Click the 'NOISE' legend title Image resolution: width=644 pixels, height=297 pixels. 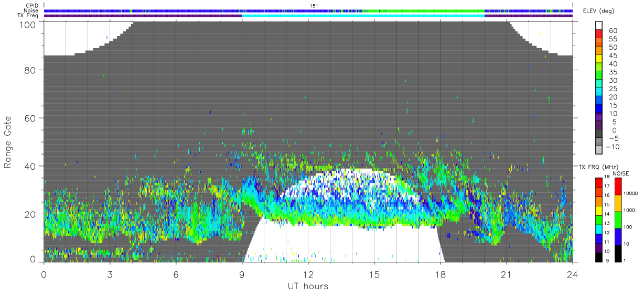point(621,173)
